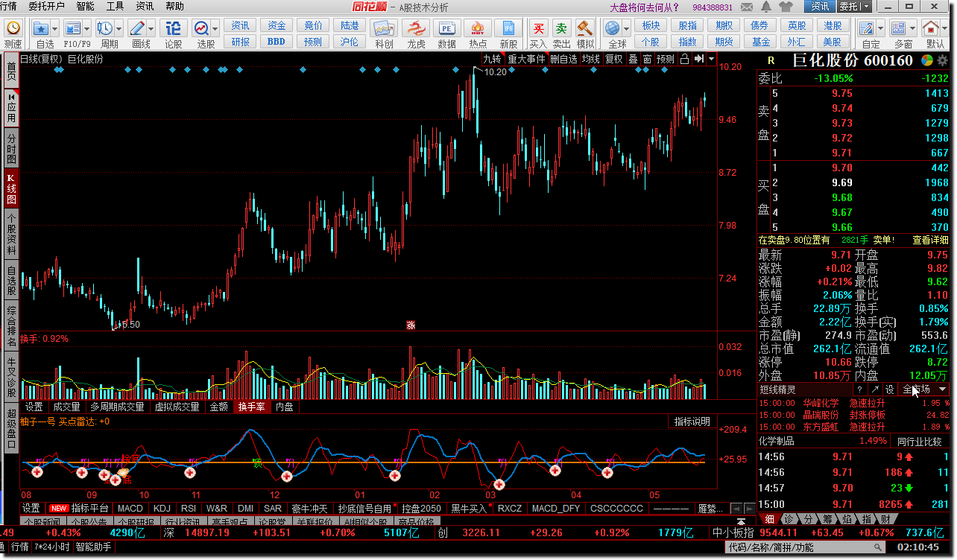The width and height of the screenshot is (957, 560).
Task: Click the F10/F9 company info icon
Action: (x=72, y=28)
